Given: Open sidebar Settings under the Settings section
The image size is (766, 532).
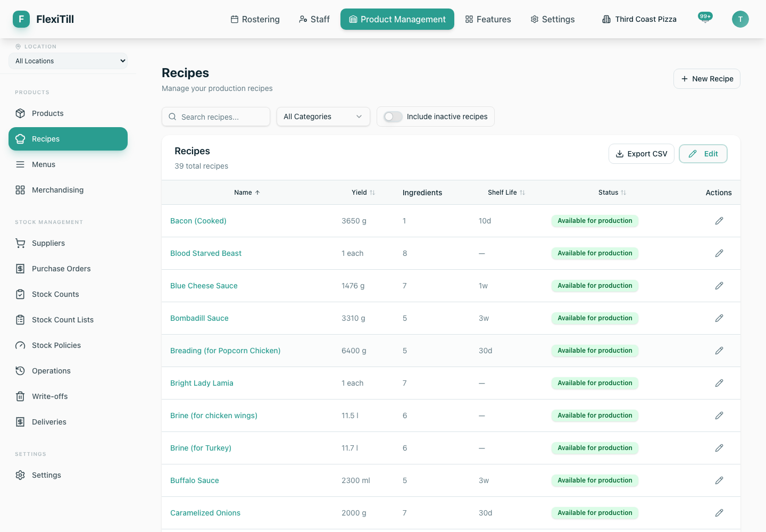Looking at the screenshot, I should click(x=68, y=475).
